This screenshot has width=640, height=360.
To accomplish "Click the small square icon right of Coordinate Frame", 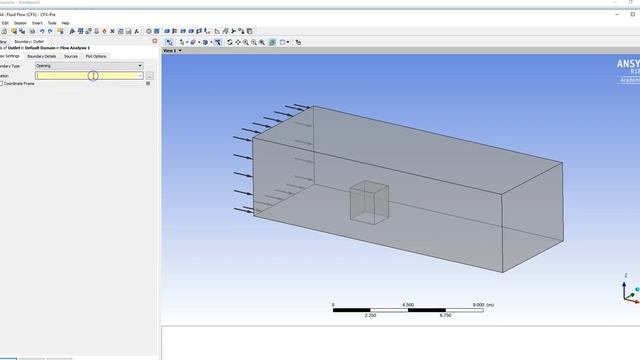I will 148,83.
